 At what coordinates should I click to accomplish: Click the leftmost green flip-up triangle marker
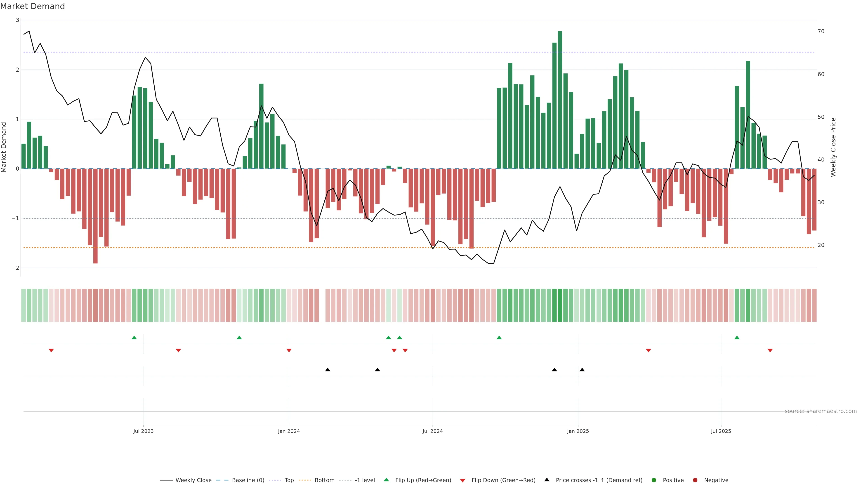pos(134,338)
